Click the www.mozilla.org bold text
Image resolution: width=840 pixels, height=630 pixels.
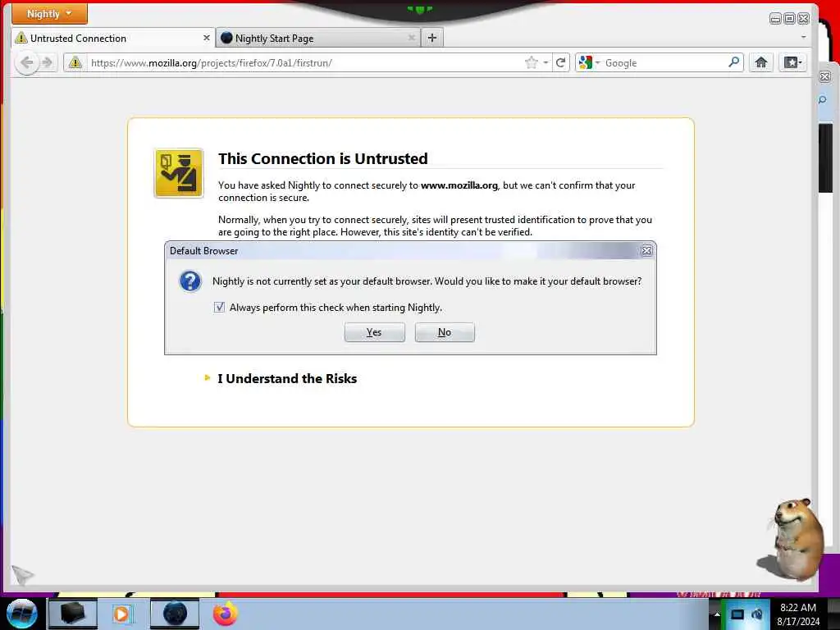click(459, 185)
